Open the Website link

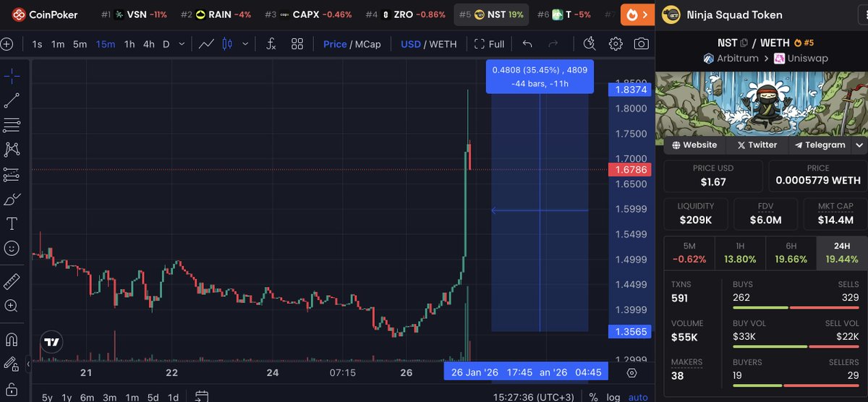pyautogui.click(x=694, y=145)
